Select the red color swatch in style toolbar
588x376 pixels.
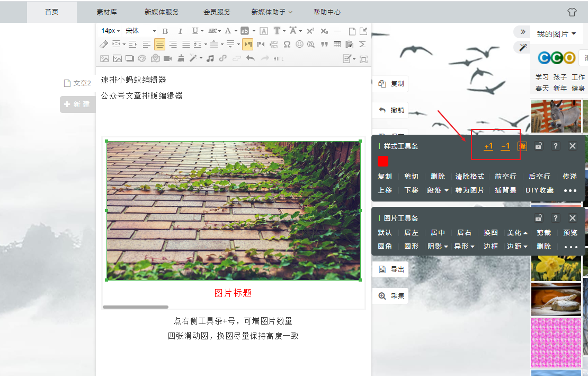click(383, 161)
